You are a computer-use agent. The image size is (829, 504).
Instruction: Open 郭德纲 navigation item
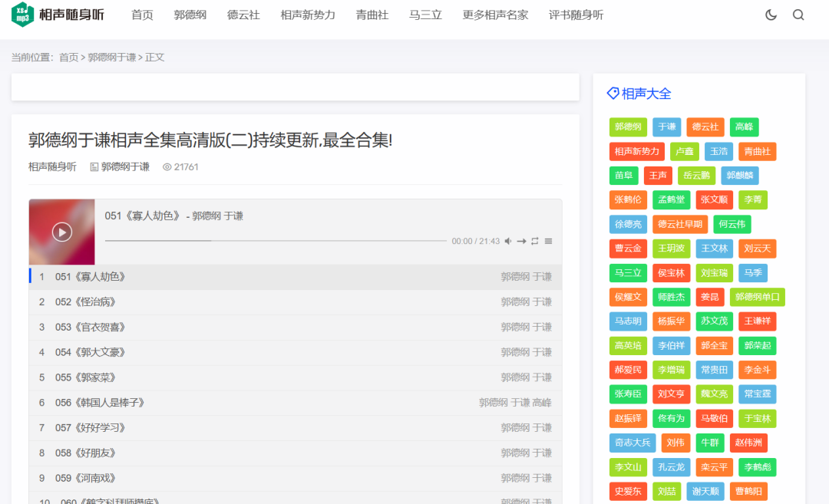coord(190,15)
